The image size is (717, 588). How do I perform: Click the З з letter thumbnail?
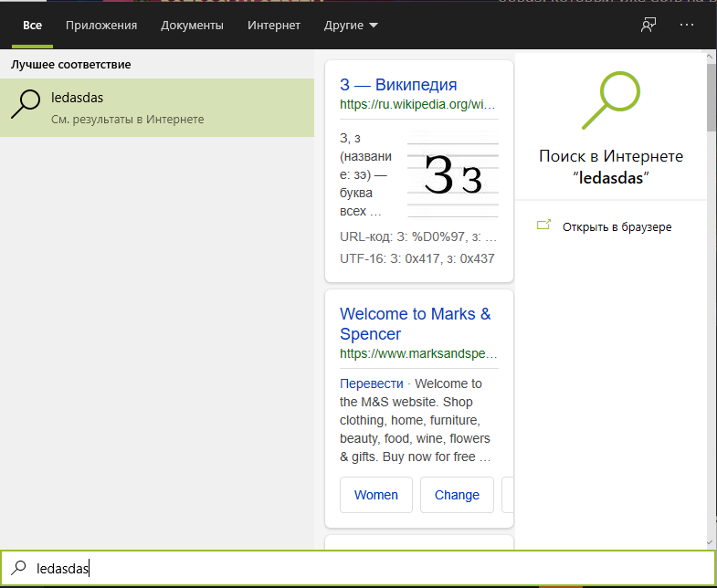click(x=453, y=173)
